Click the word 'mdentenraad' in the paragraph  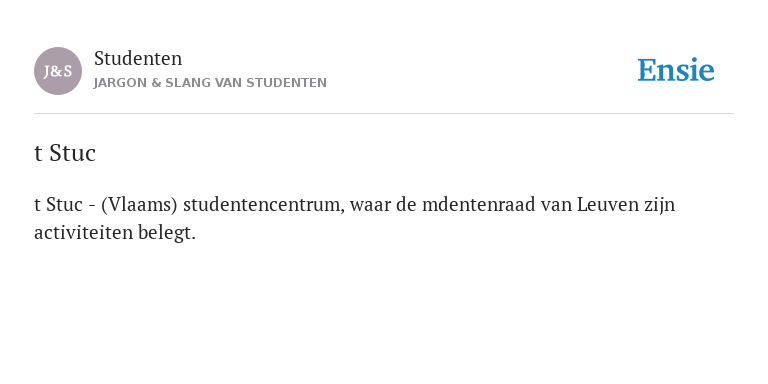click(479, 205)
